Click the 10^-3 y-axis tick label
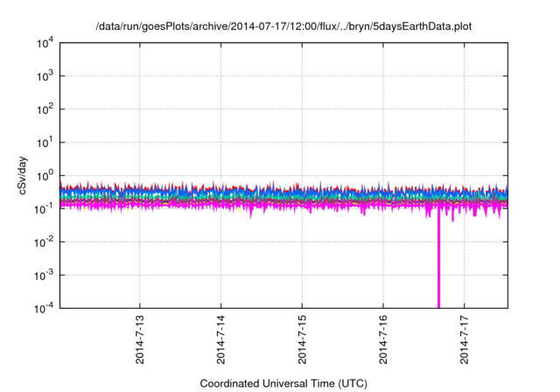 pyautogui.click(x=44, y=276)
